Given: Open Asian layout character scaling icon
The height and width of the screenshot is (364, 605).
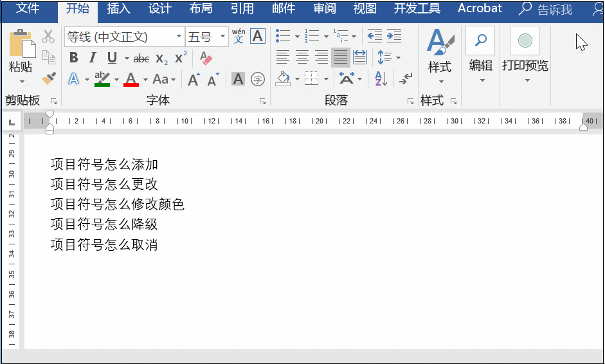Looking at the screenshot, I should pyautogui.click(x=347, y=78).
